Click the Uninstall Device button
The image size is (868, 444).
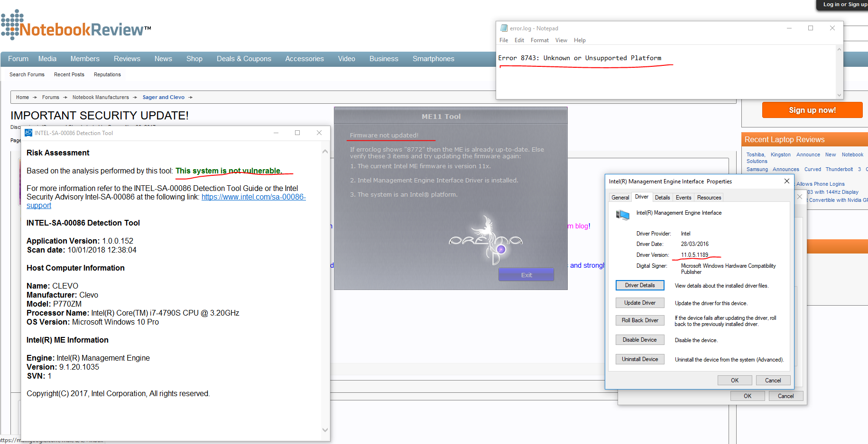pyautogui.click(x=640, y=359)
